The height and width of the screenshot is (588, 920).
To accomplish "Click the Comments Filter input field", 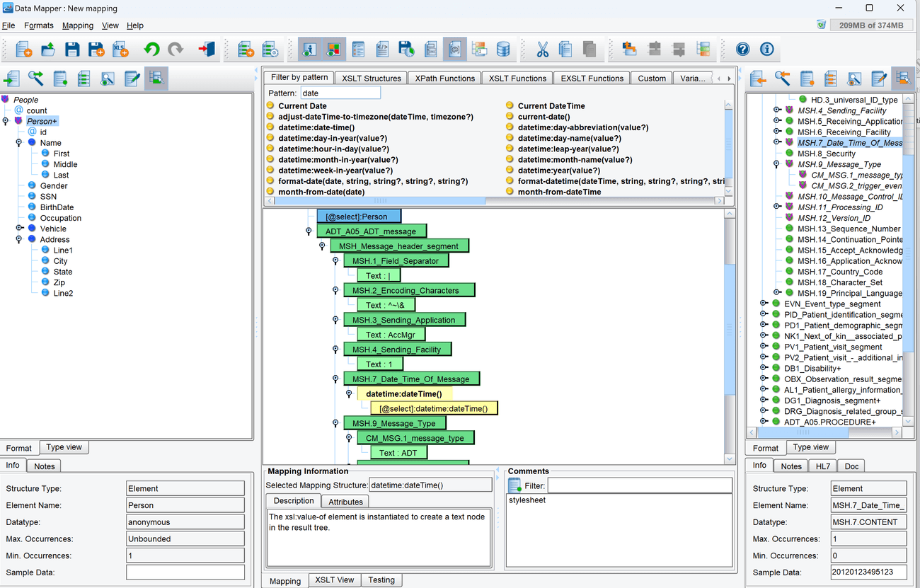I will click(640, 485).
